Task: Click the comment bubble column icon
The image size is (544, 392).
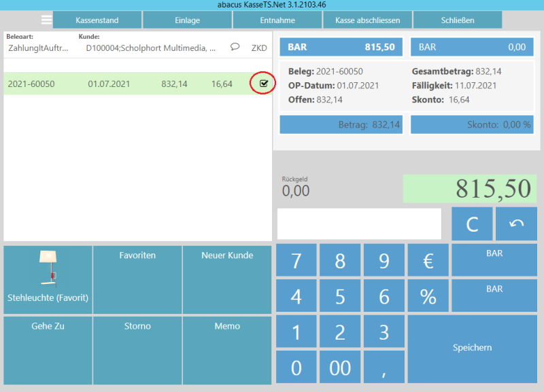Action: [x=235, y=47]
